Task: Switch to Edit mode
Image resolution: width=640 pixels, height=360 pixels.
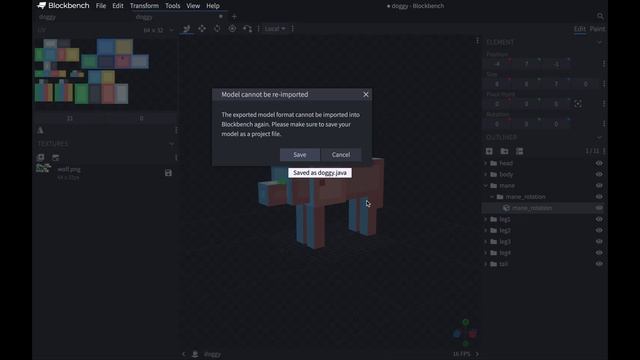Action: coord(580,29)
